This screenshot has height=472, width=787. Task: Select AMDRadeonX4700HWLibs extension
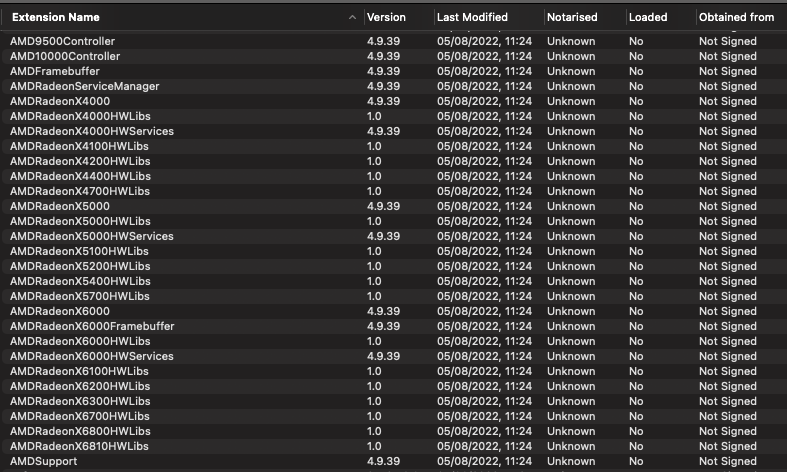click(x=394, y=191)
